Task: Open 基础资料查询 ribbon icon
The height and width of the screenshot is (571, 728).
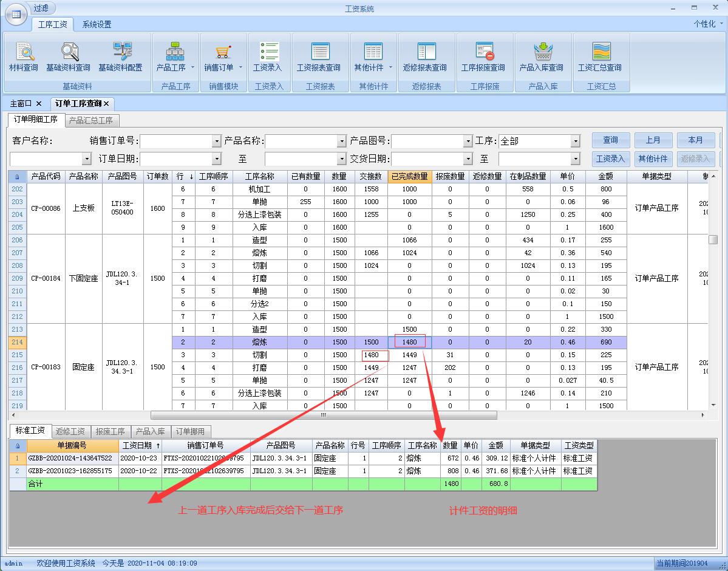Action: pos(68,57)
